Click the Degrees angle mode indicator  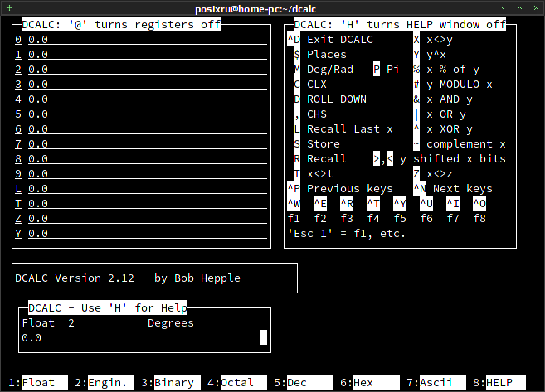coord(171,323)
